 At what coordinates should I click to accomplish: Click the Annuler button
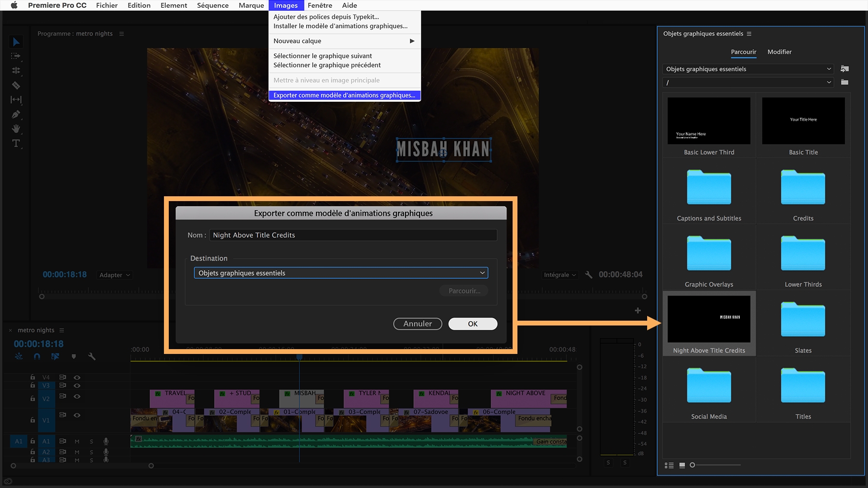click(417, 324)
